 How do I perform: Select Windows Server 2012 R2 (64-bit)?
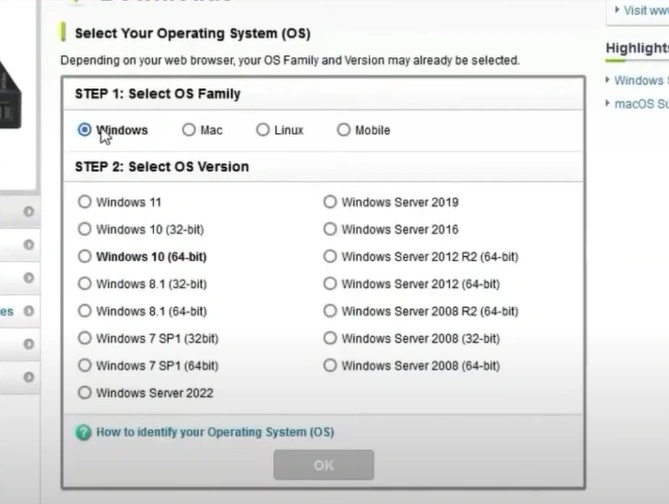click(x=330, y=256)
